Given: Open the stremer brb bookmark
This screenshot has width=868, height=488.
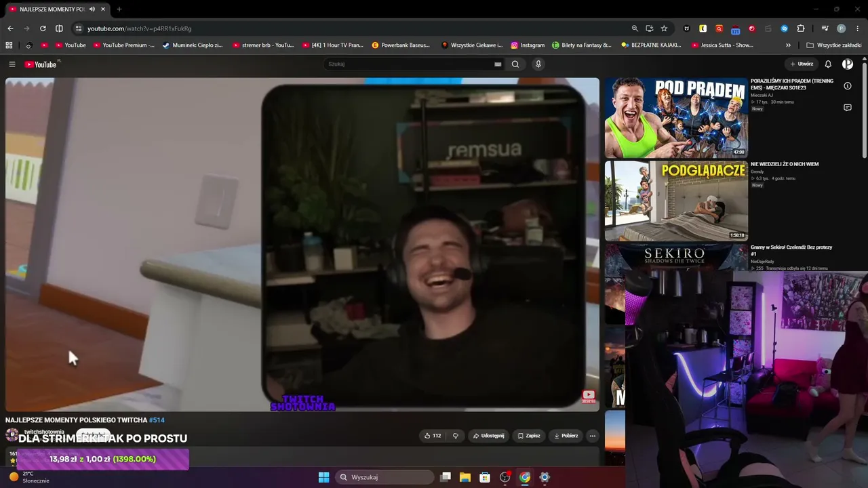Looking at the screenshot, I should tap(263, 45).
